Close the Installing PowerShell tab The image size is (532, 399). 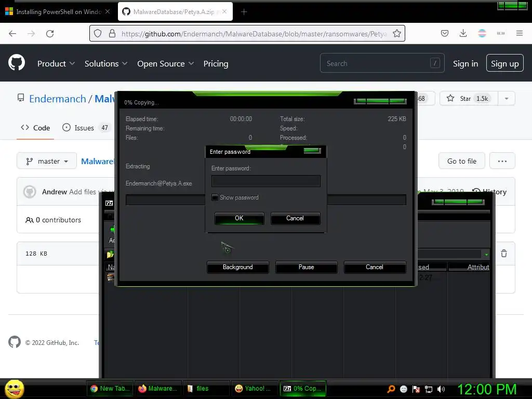coord(108,11)
